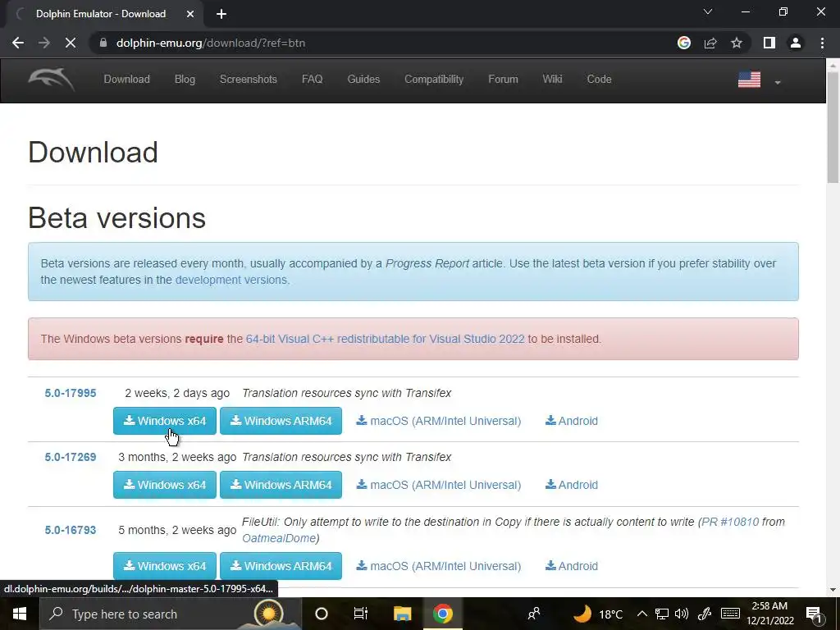The width and height of the screenshot is (840, 630).
Task: Follow the development versions link
Action: click(231, 280)
